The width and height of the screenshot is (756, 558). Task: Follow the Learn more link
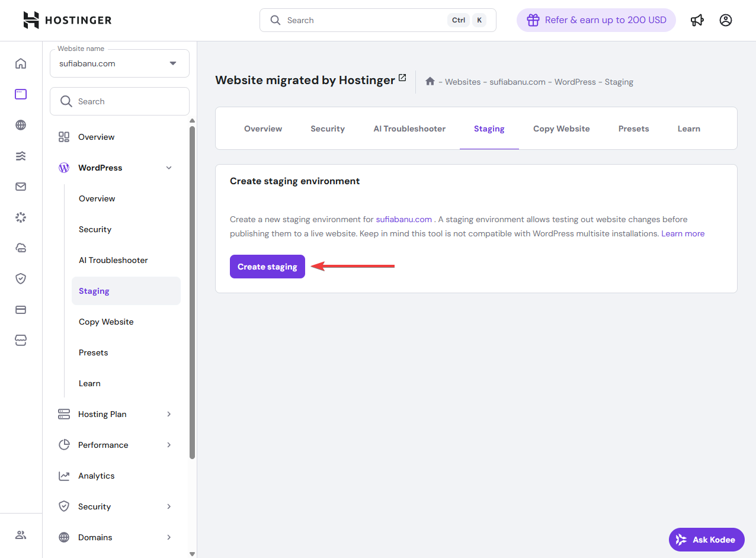pos(683,233)
